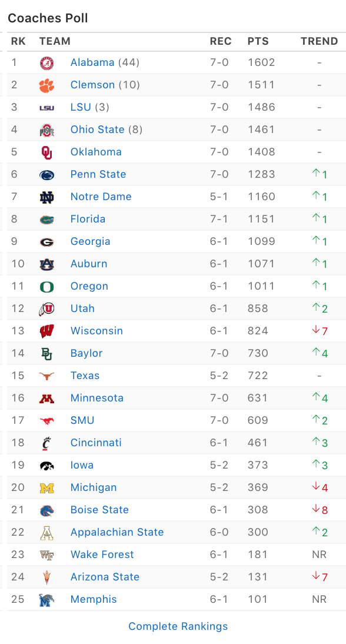The height and width of the screenshot is (644, 346).
Task: Click the Boise State Broncos logo
Action: click(x=47, y=510)
